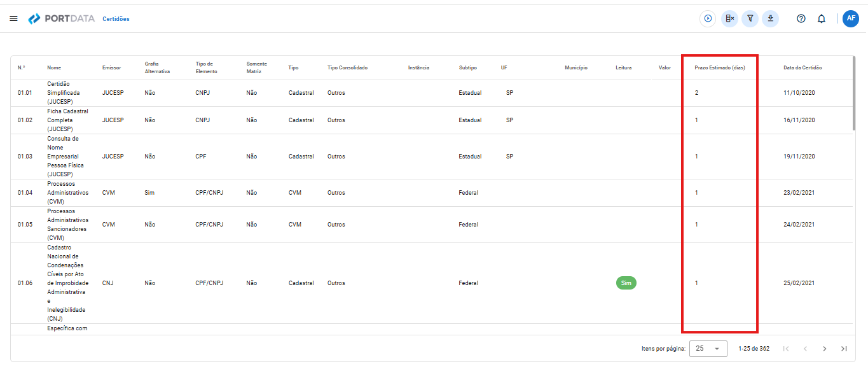868x385 pixels.
Task: Go to next page of results
Action: pyautogui.click(x=825, y=349)
